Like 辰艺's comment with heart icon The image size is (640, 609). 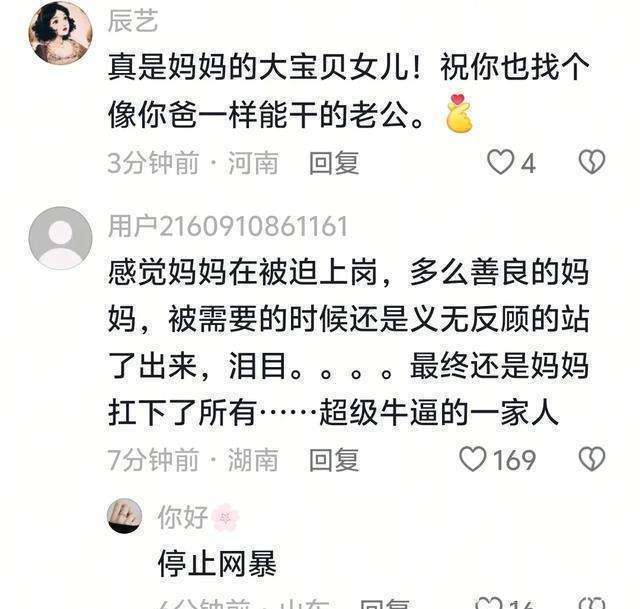click(500, 162)
